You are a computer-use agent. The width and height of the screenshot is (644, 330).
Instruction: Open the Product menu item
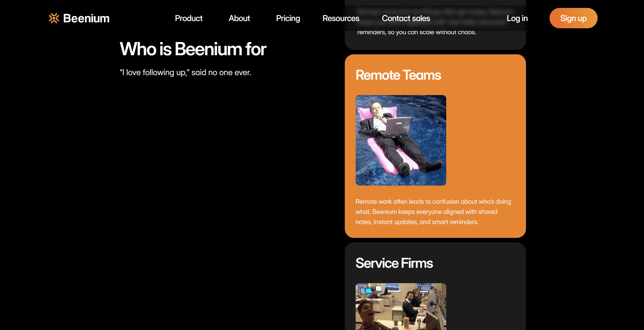point(188,18)
